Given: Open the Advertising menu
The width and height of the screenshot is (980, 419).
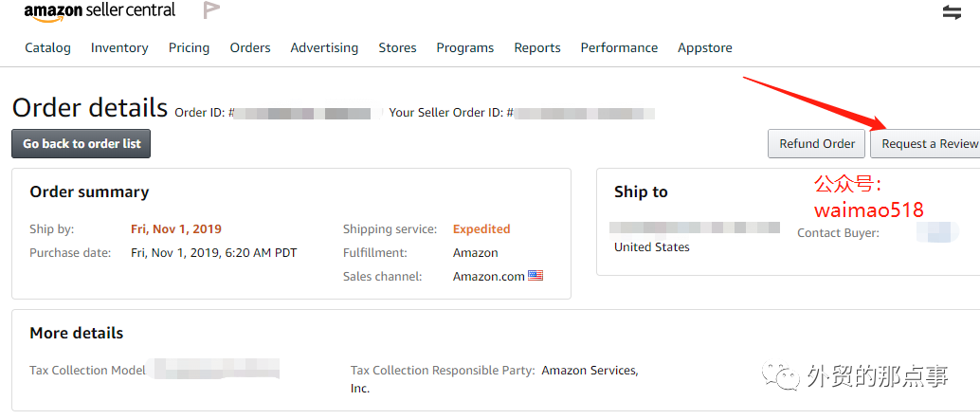Looking at the screenshot, I should pyautogui.click(x=324, y=47).
